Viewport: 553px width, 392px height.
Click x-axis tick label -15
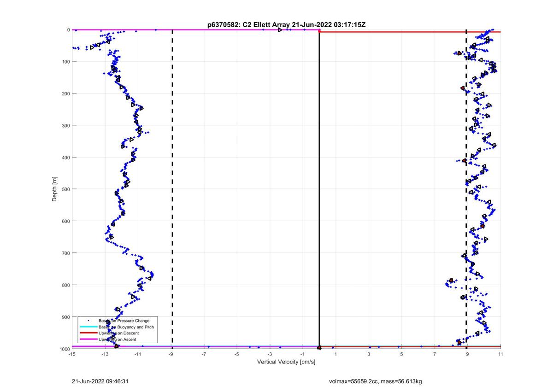(72, 354)
